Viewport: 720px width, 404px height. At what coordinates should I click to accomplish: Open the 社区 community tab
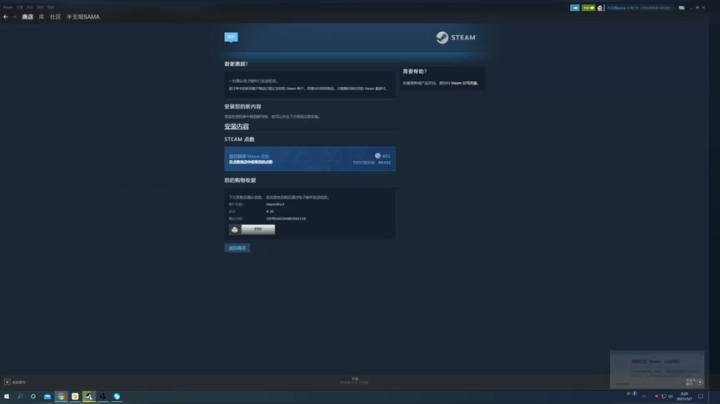tap(55, 17)
